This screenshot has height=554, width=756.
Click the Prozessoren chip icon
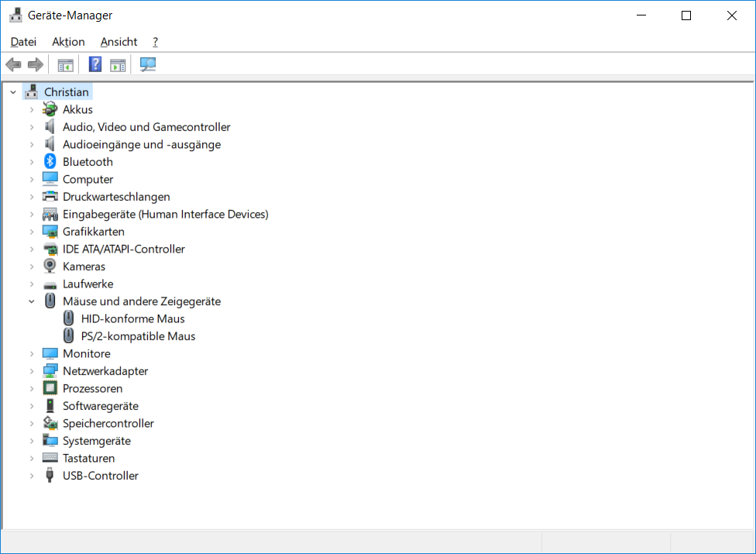50,387
